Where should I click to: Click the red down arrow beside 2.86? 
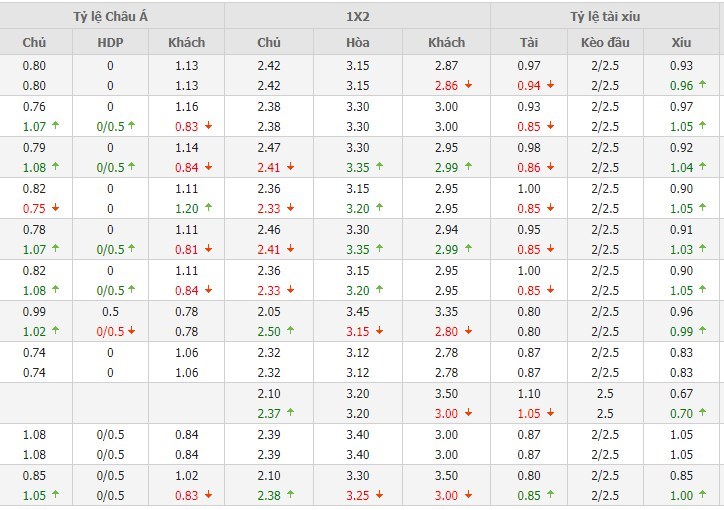[468, 85]
